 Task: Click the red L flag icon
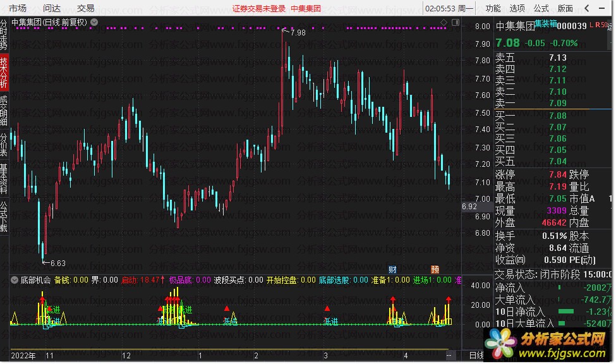pos(591,25)
